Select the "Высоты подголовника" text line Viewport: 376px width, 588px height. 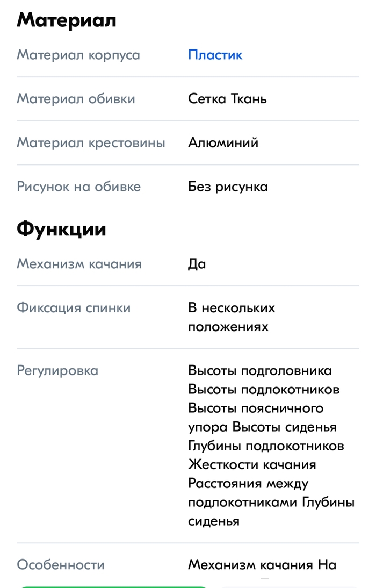click(260, 370)
